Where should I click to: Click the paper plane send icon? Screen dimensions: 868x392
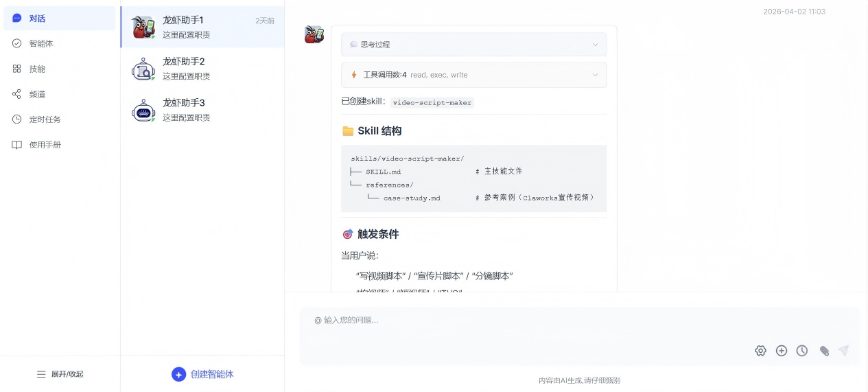tap(844, 351)
